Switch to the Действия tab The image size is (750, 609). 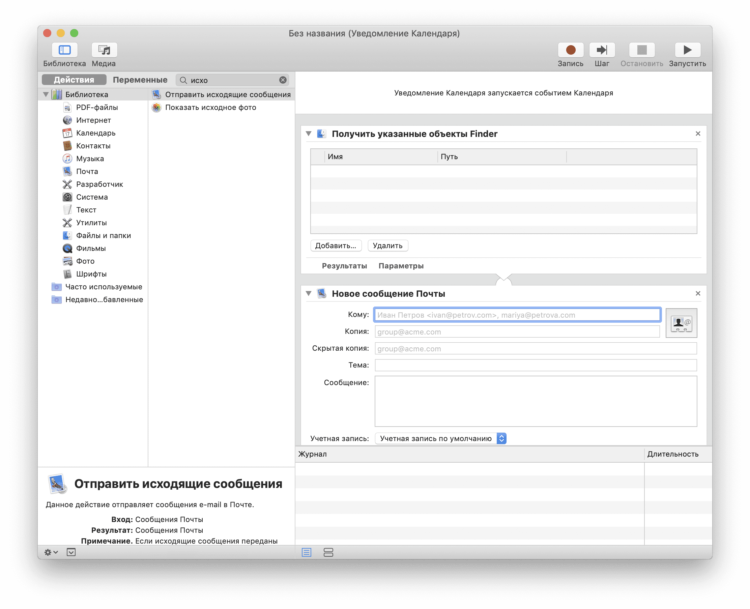tap(74, 80)
